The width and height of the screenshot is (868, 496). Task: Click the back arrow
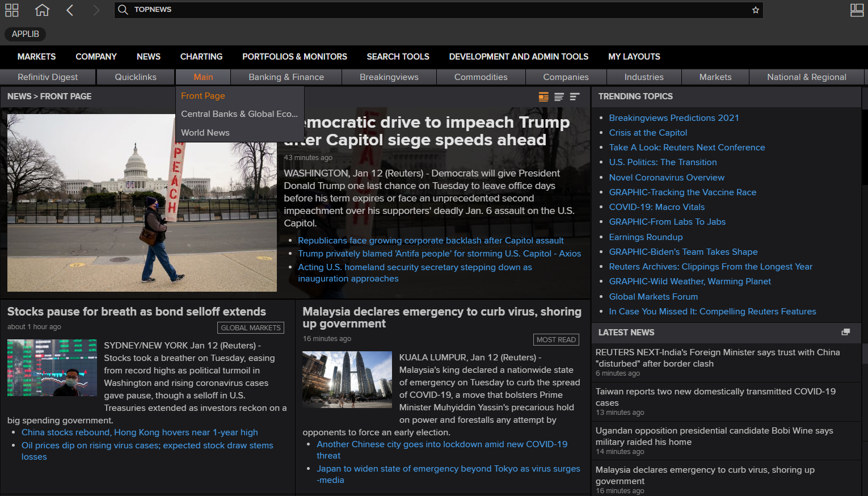tap(70, 10)
